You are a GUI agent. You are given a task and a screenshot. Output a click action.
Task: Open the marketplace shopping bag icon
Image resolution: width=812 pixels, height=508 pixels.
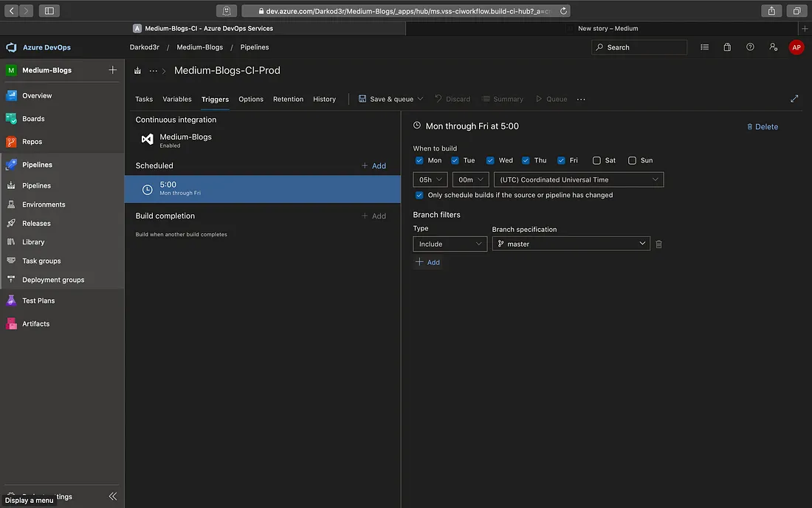pyautogui.click(x=727, y=47)
